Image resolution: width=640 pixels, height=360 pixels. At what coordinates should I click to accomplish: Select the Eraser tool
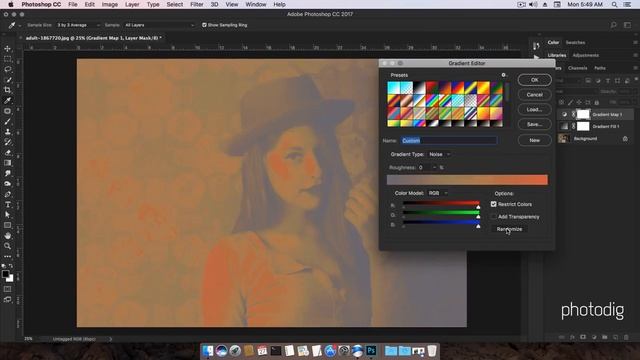pyautogui.click(x=7, y=153)
